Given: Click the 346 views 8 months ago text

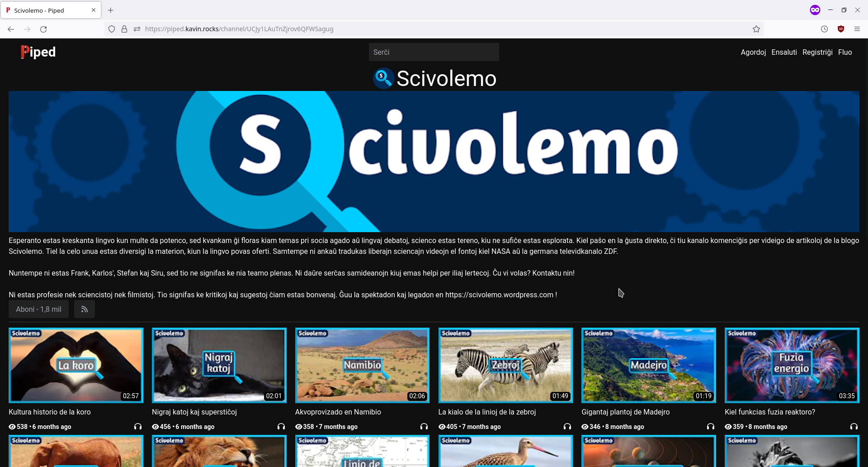Looking at the screenshot, I should click(x=613, y=427).
